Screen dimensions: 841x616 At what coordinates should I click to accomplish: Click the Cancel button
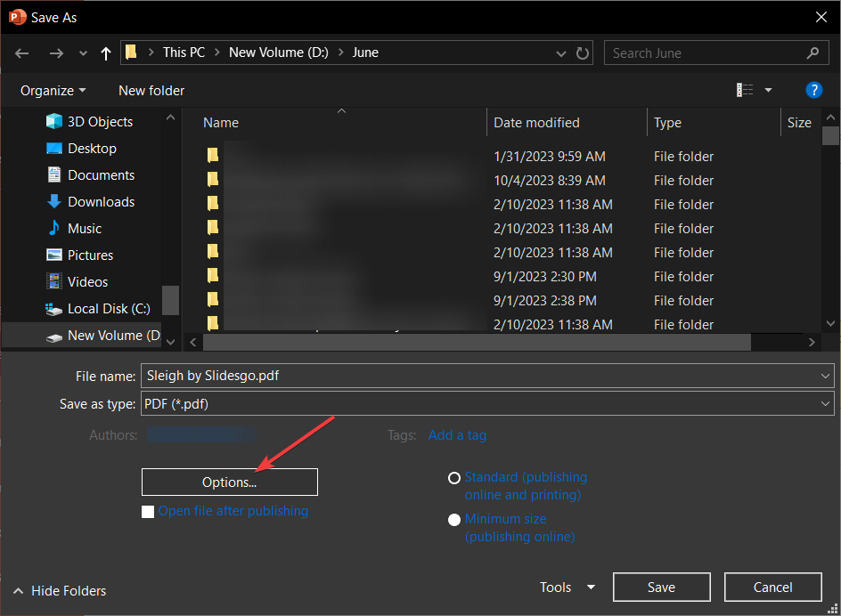(772, 588)
